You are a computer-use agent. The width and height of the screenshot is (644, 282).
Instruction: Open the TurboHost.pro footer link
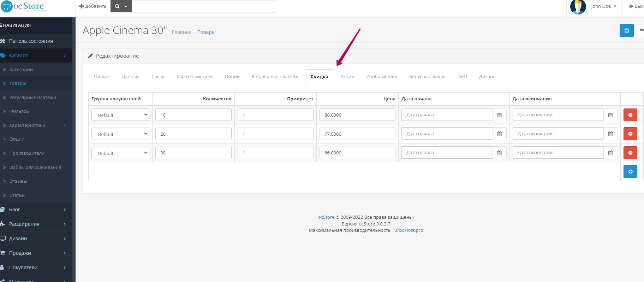click(407, 230)
